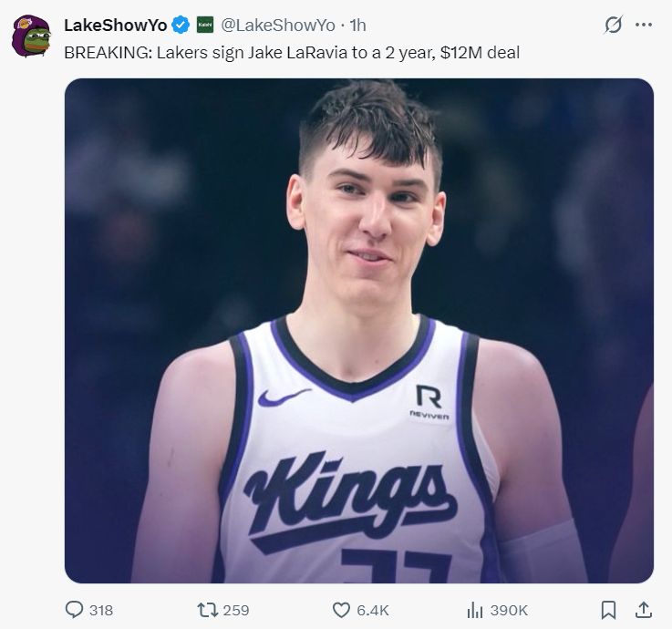Image resolution: width=672 pixels, height=629 pixels.
Task: Open the three-dot More menu
Action: (x=644, y=26)
